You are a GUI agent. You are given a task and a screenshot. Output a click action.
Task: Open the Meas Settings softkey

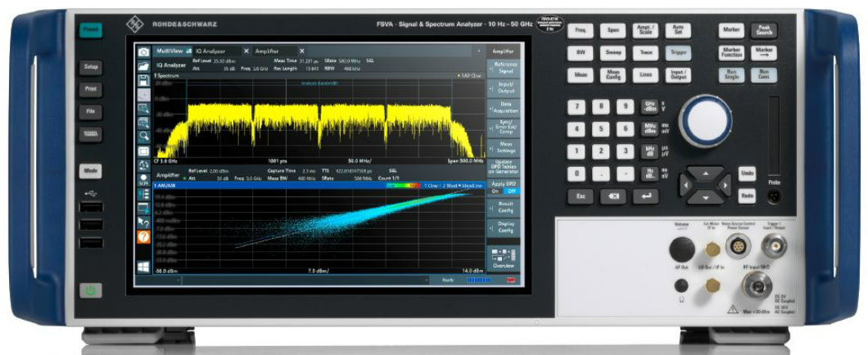tap(504, 147)
